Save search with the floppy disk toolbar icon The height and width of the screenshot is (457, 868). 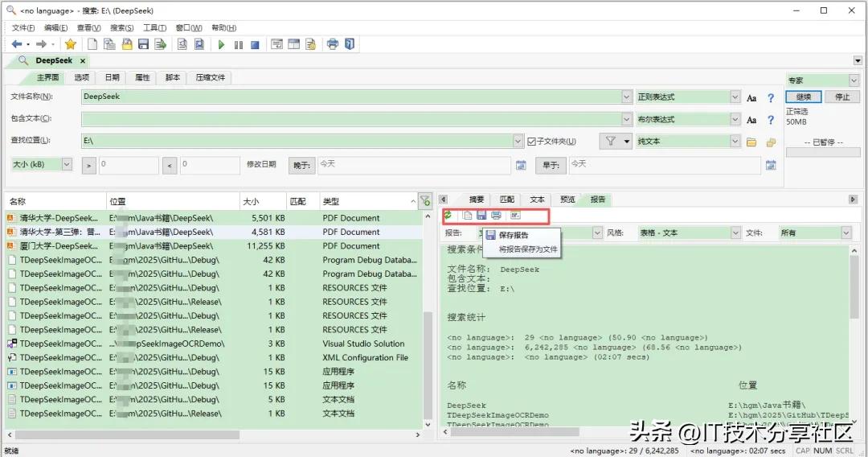tap(143, 44)
